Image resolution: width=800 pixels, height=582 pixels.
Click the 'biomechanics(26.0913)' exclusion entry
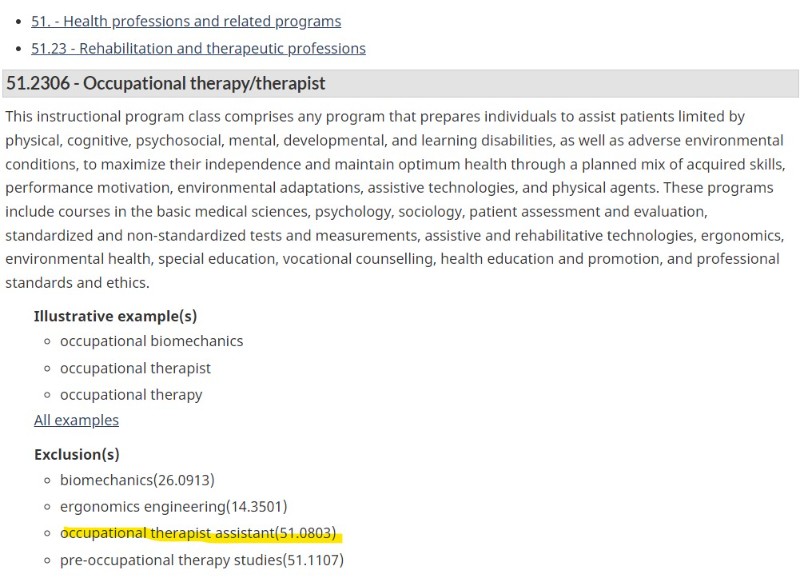(x=137, y=480)
